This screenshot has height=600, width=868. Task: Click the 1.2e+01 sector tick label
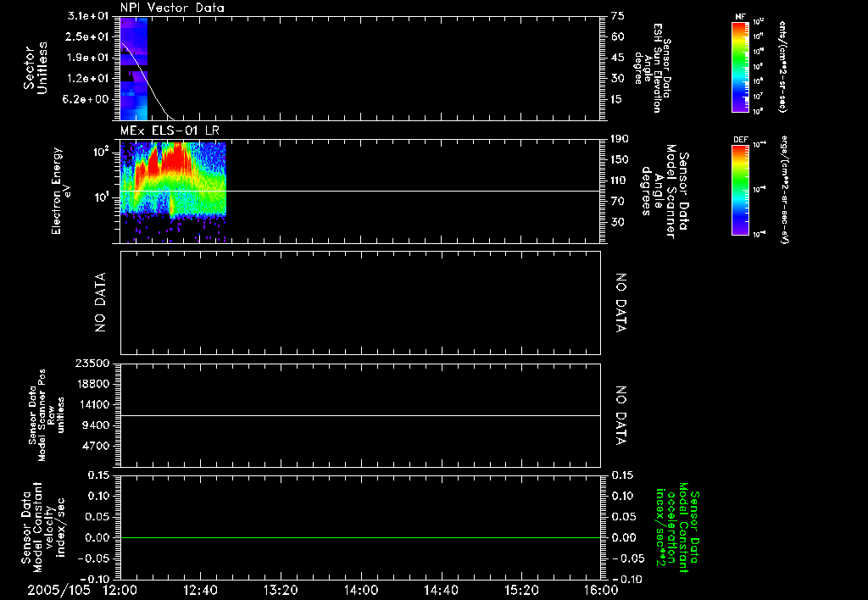87,79
